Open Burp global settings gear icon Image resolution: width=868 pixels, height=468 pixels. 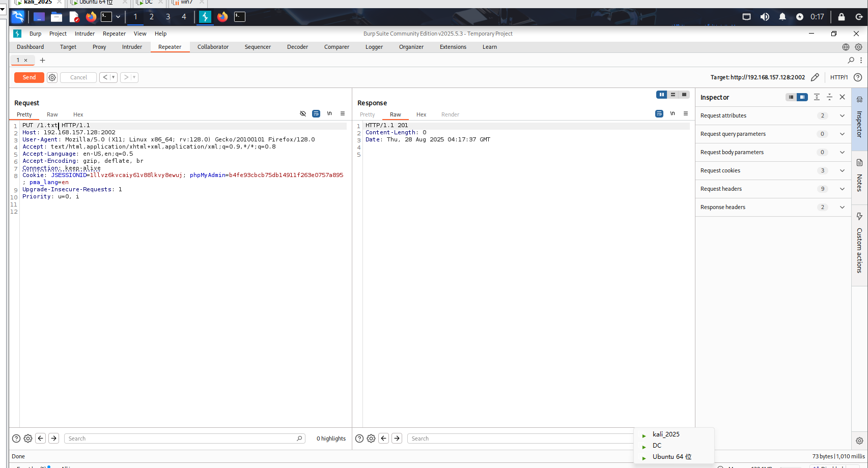pos(858,47)
